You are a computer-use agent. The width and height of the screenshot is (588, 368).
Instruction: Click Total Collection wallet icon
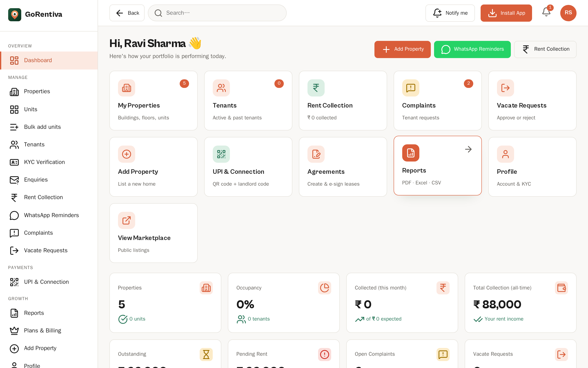[x=561, y=288]
